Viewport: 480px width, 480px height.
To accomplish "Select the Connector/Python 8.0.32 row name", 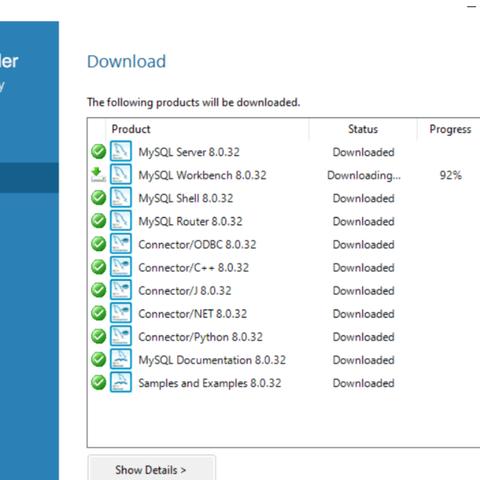I will [200, 337].
